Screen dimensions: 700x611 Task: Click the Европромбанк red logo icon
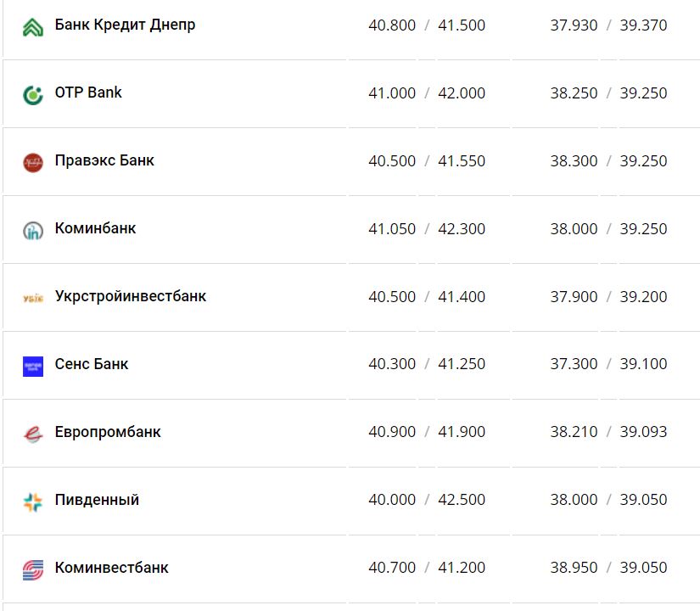33,434
